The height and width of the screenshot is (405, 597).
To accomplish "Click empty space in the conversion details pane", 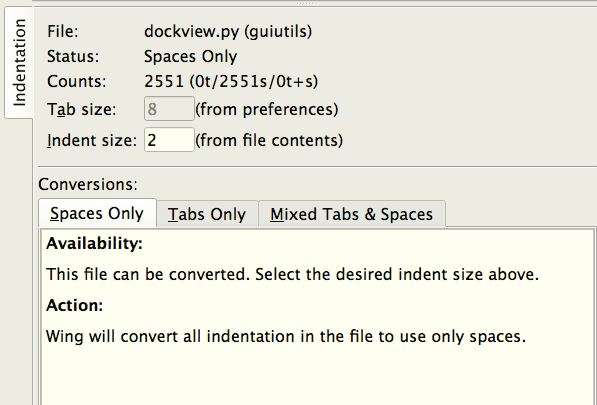I will click(316, 377).
